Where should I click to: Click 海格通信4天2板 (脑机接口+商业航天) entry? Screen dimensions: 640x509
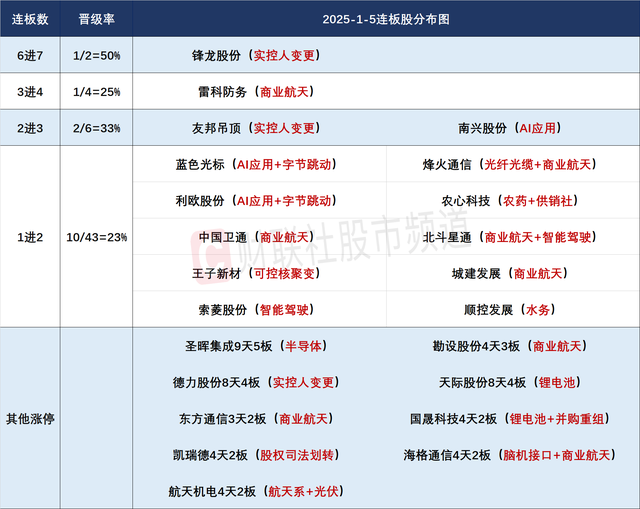coord(509,455)
